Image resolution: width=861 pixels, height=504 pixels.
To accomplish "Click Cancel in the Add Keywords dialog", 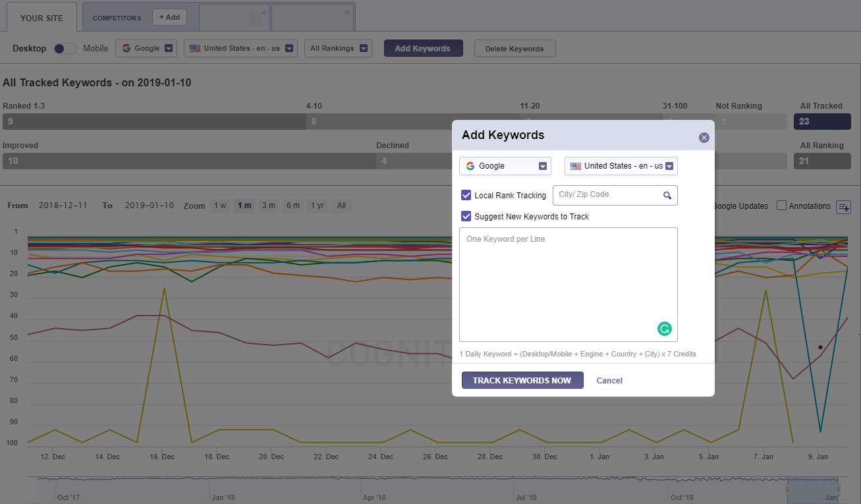I will pyautogui.click(x=609, y=380).
